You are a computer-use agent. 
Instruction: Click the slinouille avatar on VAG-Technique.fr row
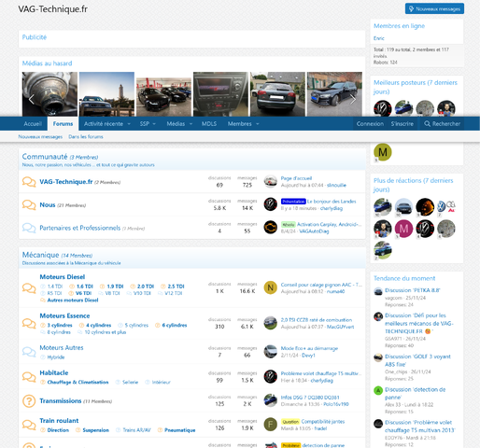tap(271, 181)
